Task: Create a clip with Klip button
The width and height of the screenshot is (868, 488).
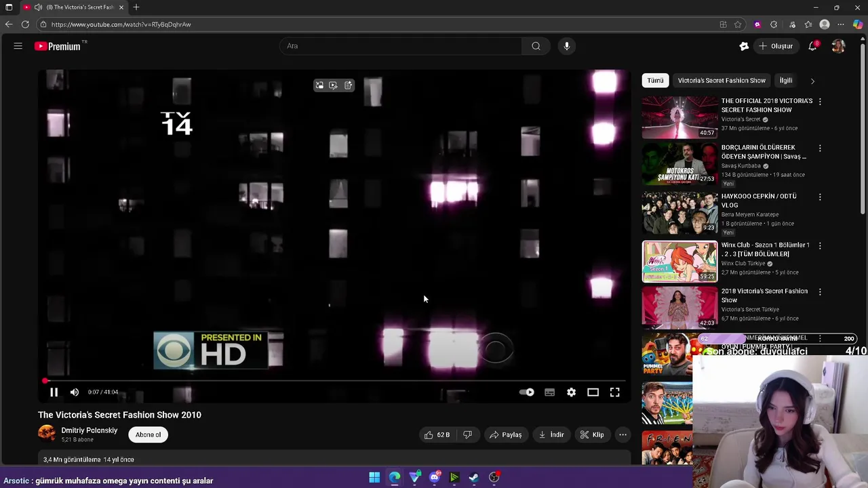Action: tap(592, 434)
